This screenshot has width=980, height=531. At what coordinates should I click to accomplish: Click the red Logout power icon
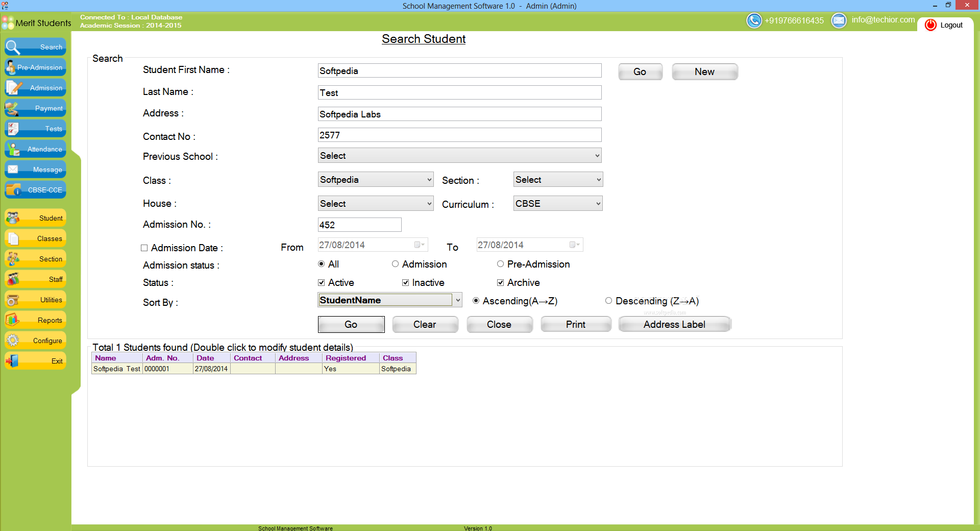930,25
